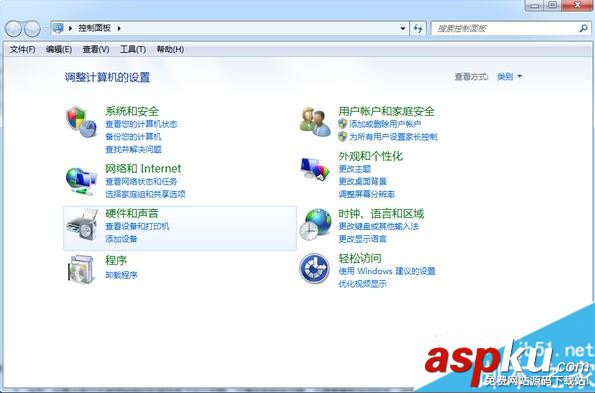Click 调整屏幕分辨率 link

367,194
